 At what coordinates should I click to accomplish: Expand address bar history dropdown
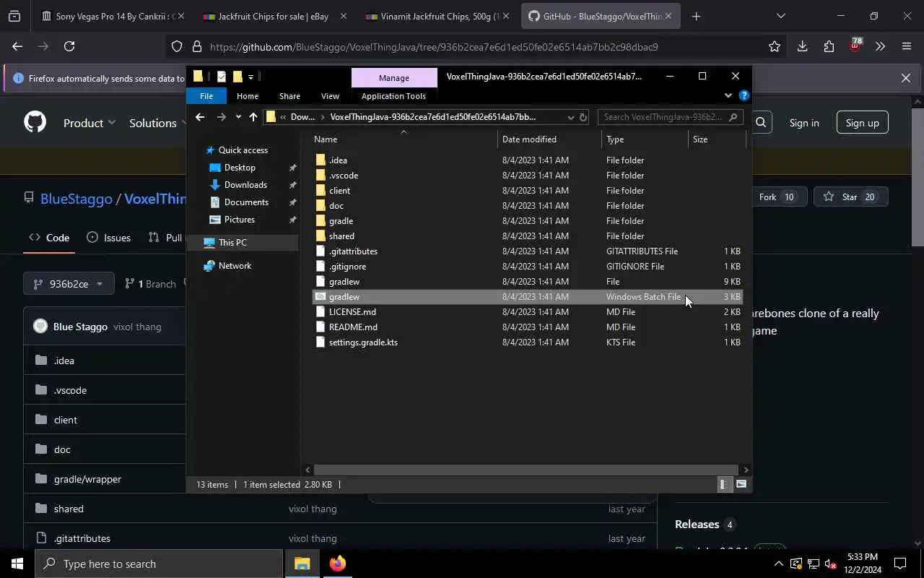pos(570,117)
